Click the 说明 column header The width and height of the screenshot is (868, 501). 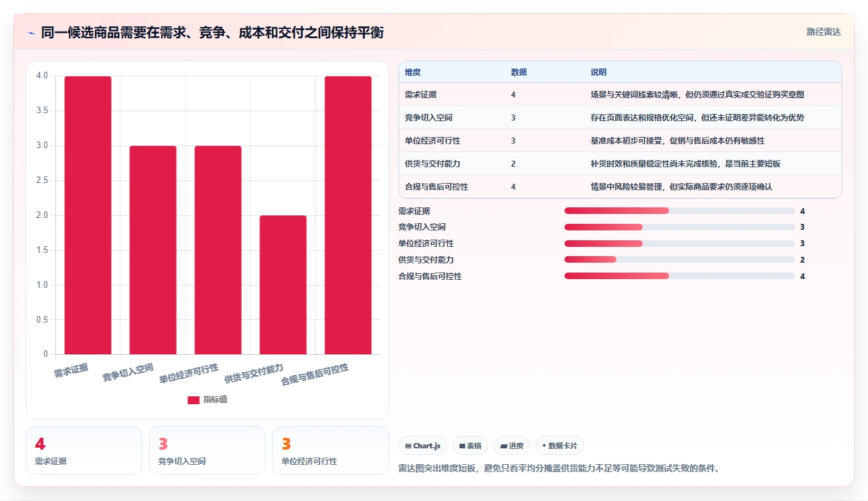point(599,72)
